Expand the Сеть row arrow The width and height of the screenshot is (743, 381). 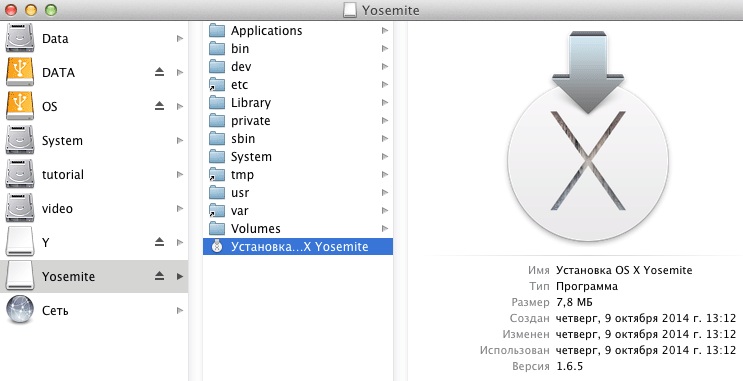coord(180,310)
